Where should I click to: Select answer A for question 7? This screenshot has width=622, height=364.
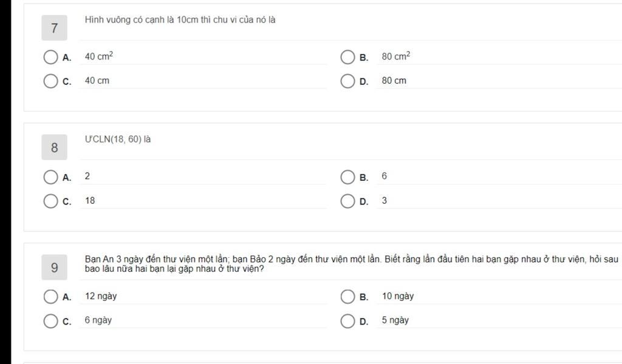coord(50,57)
